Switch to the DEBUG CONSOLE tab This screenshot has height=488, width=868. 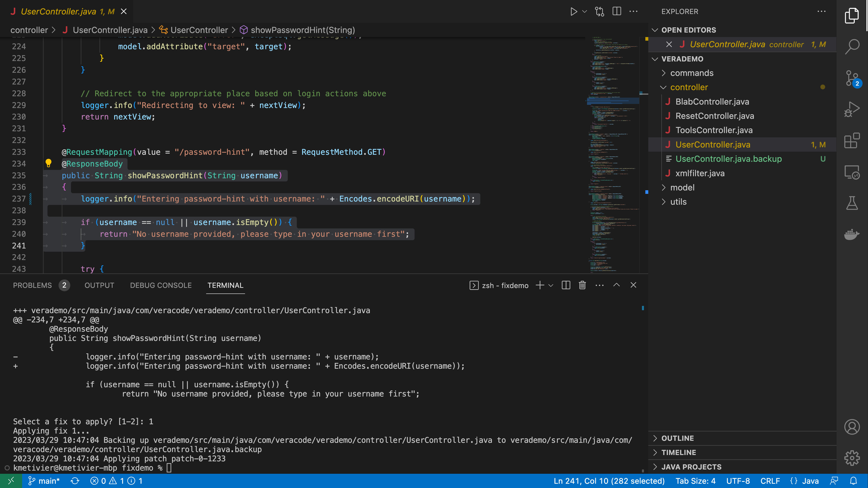(x=161, y=285)
